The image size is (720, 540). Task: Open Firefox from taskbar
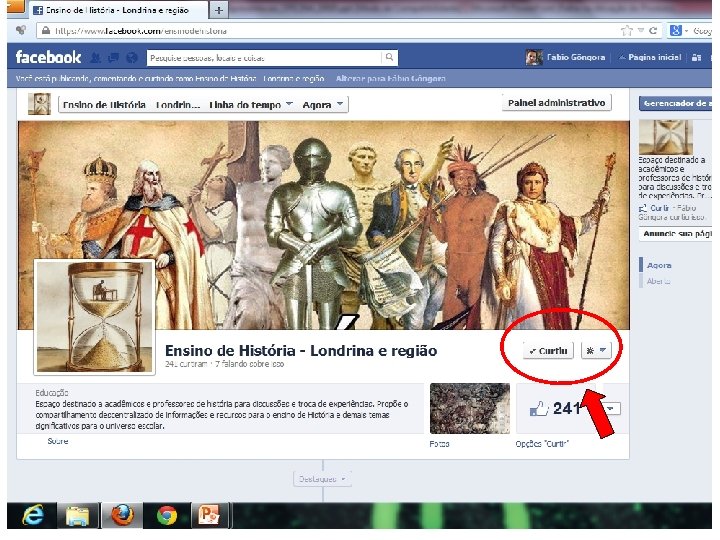pos(122,515)
